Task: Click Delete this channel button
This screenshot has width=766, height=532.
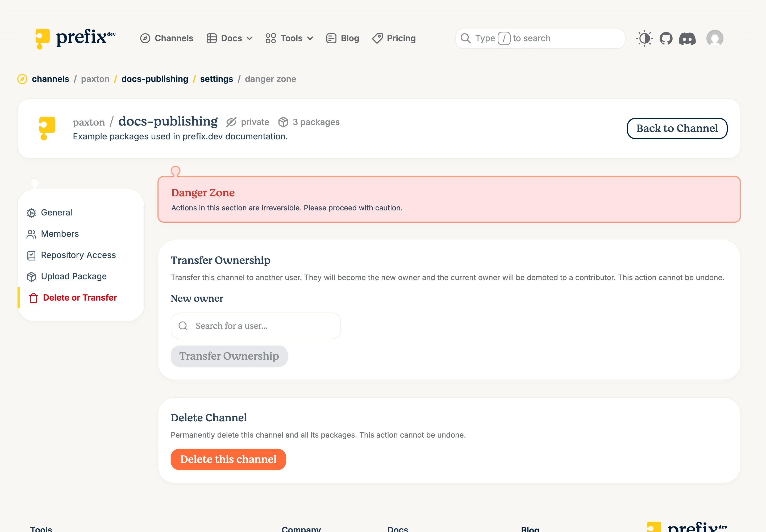Action: [228, 459]
